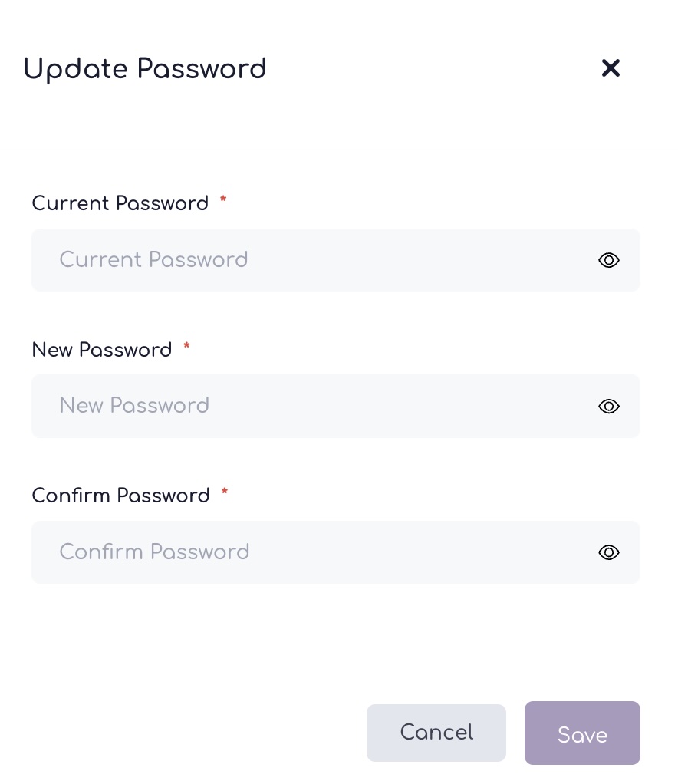Click the divider line below the dialog title

click(x=339, y=150)
